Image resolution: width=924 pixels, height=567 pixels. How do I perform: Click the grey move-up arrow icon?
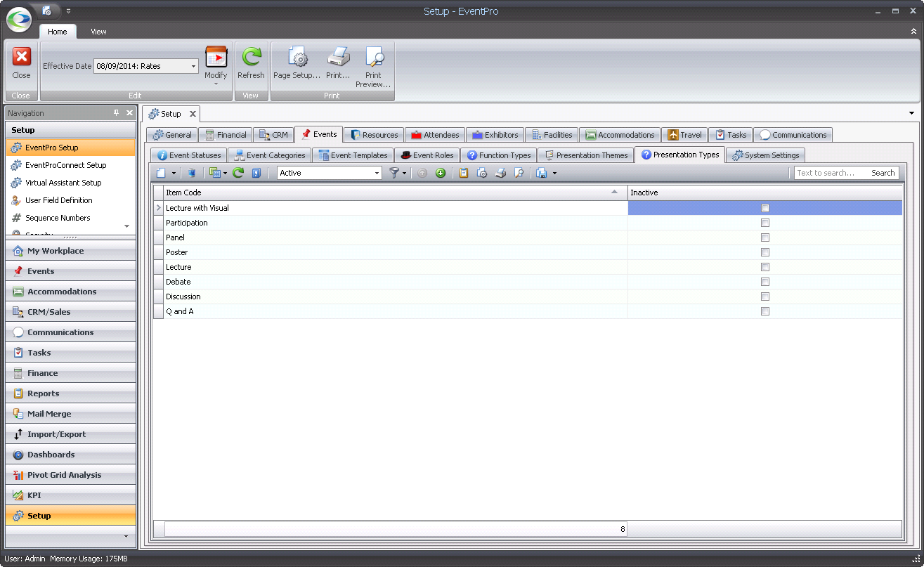point(422,173)
